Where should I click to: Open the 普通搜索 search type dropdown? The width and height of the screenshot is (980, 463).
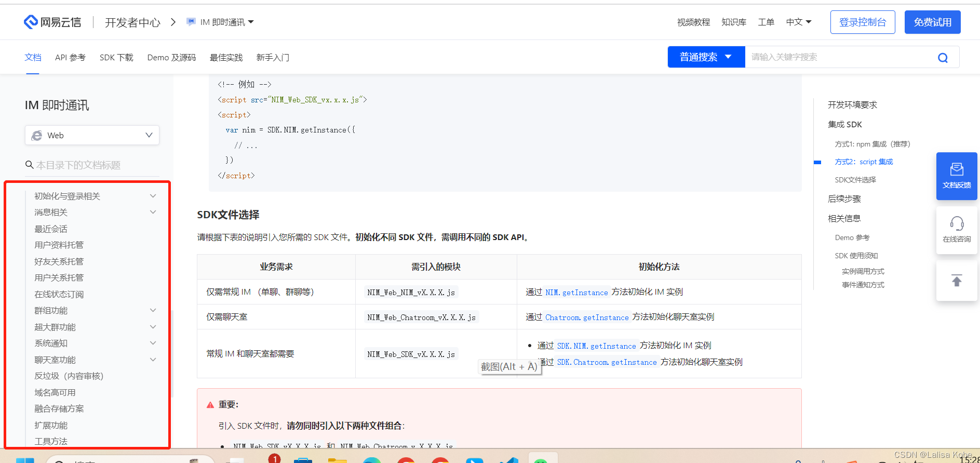[706, 57]
